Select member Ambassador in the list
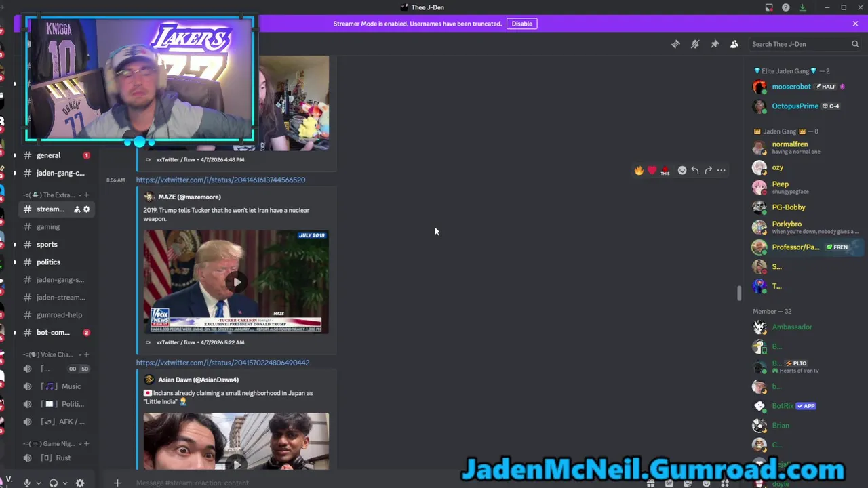The image size is (868, 488). [x=806, y=327]
